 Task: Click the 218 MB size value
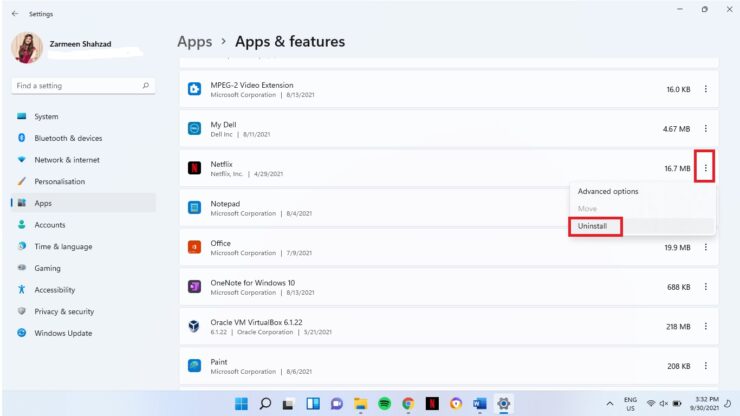(678, 326)
